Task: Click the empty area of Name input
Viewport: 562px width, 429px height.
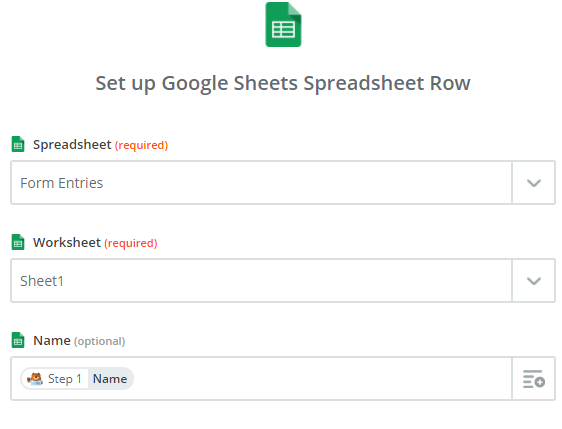Action: [323, 378]
